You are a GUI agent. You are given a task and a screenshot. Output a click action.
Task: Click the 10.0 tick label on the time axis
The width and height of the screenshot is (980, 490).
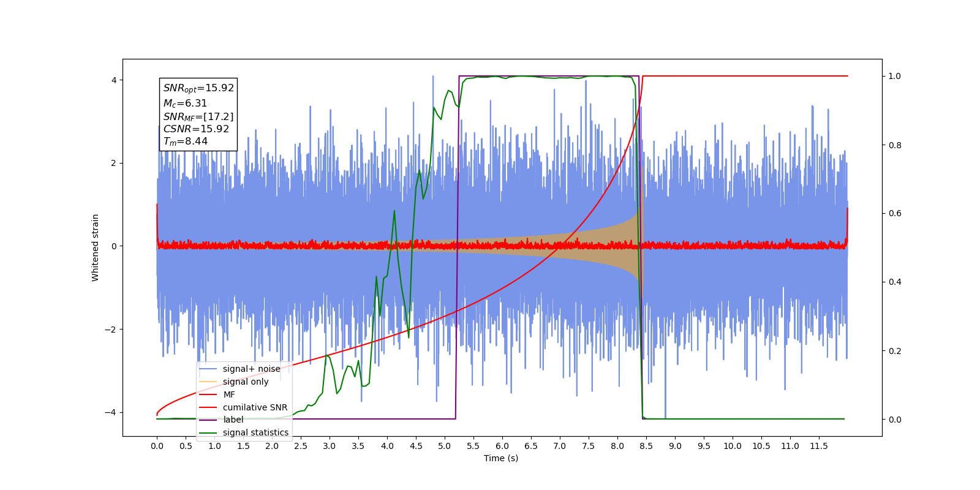click(x=733, y=447)
